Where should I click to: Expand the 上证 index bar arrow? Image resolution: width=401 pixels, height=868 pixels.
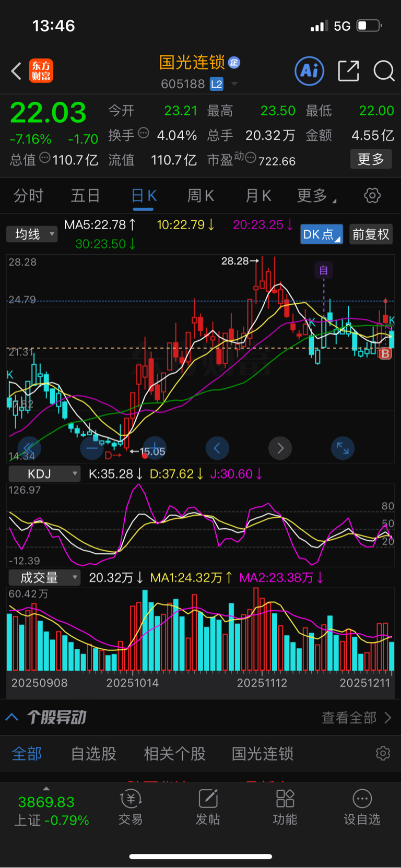point(46,789)
